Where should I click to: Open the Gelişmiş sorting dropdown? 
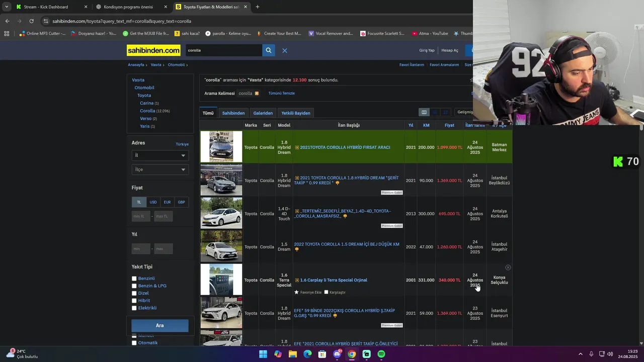coord(464,112)
